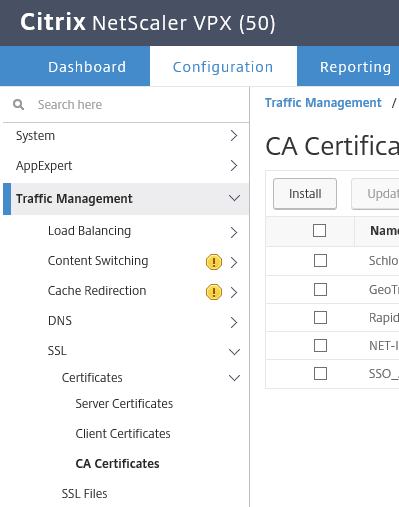The width and height of the screenshot is (399, 507).
Task: Check the box for the Schlo row
Action: pos(320,260)
